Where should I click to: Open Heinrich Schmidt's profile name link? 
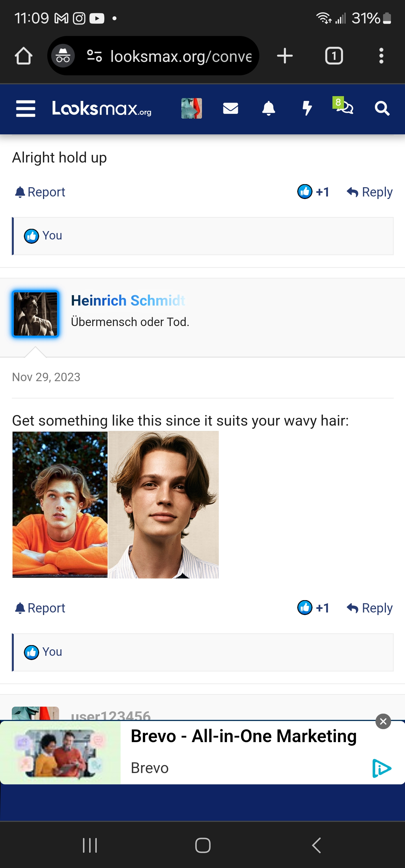coord(128,300)
